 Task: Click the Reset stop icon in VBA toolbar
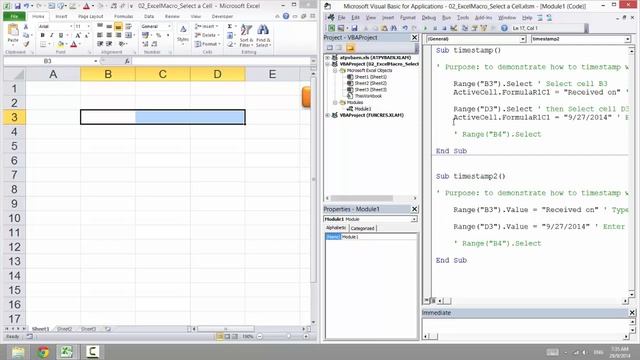point(444,28)
